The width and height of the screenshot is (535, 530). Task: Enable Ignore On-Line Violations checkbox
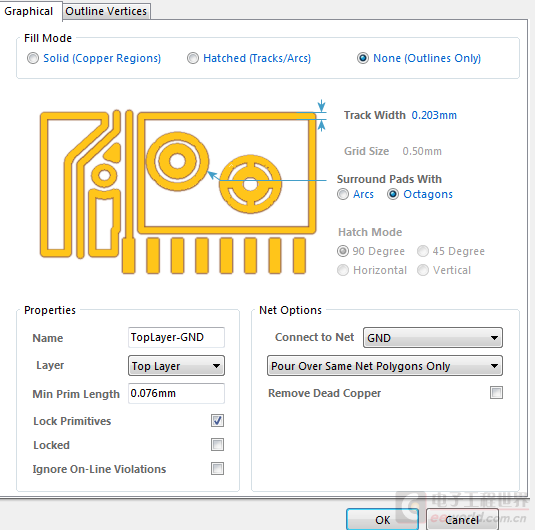coord(217,469)
